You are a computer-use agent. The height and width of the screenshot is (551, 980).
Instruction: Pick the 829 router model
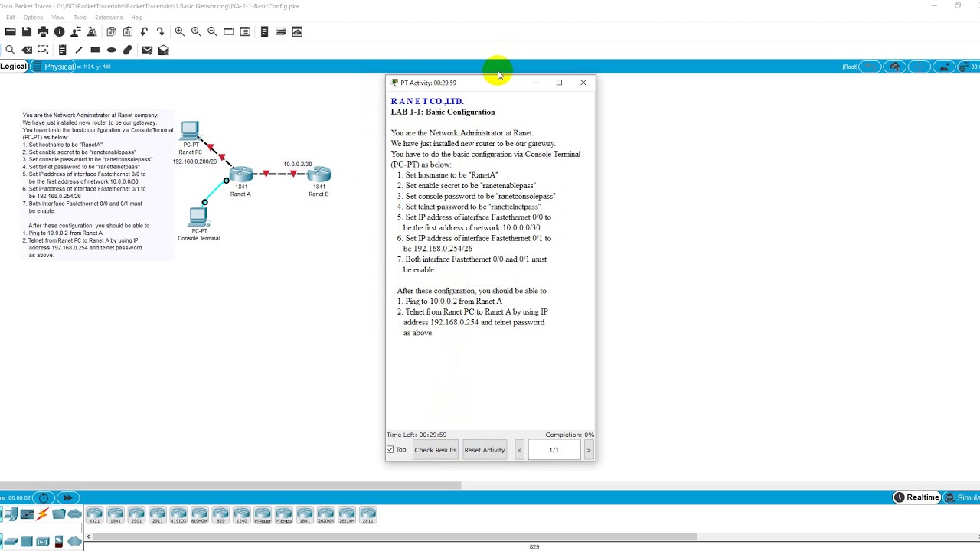click(220, 514)
